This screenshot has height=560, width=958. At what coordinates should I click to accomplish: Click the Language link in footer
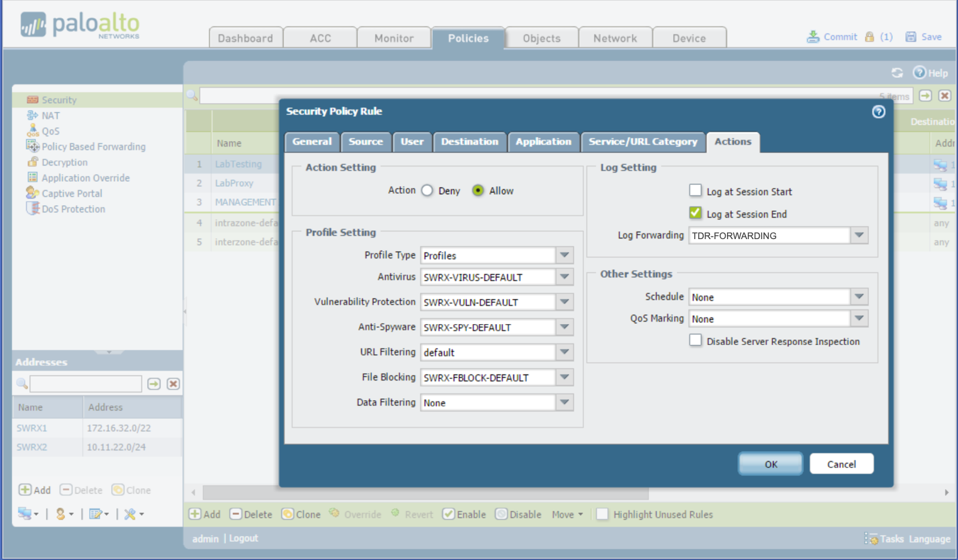[x=930, y=539]
